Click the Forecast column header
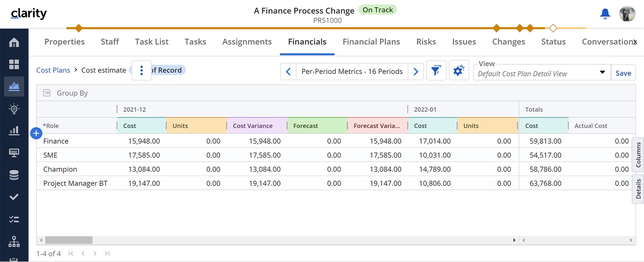Screen dimensions: 644x262 click(317, 126)
